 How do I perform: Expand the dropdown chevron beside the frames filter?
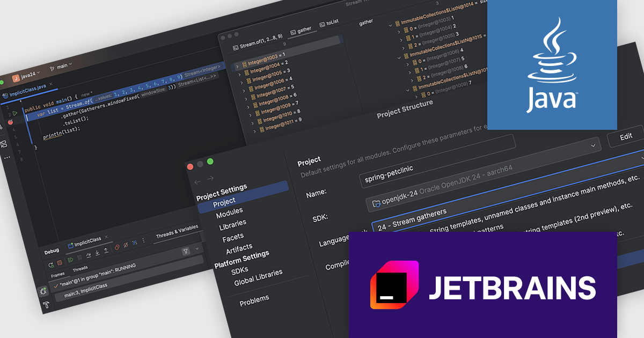[x=197, y=248]
